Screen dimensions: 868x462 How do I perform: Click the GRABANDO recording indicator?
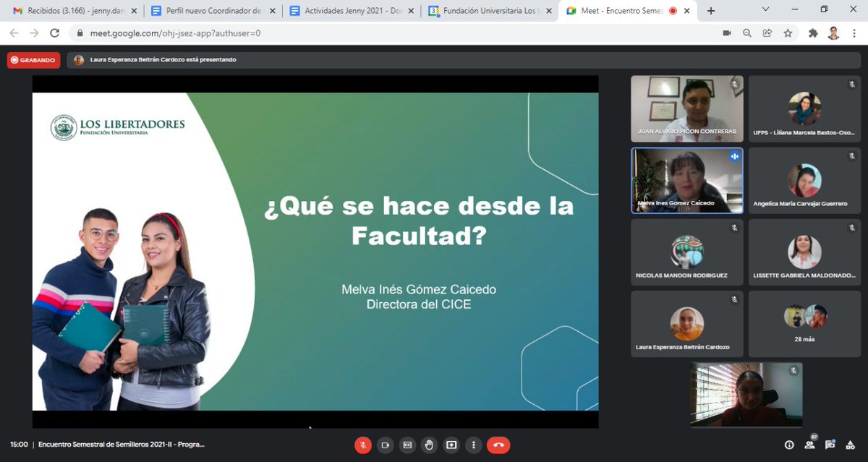point(33,60)
